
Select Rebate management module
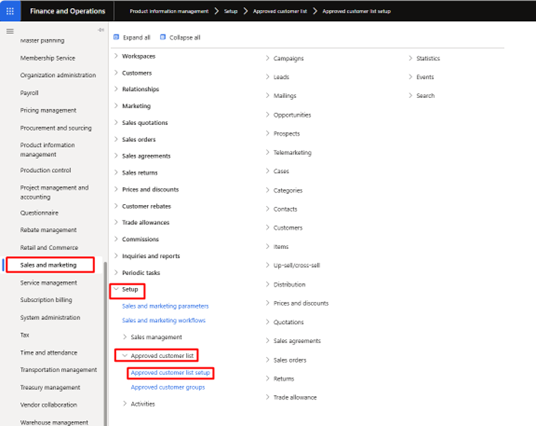pyautogui.click(x=48, y=230)
